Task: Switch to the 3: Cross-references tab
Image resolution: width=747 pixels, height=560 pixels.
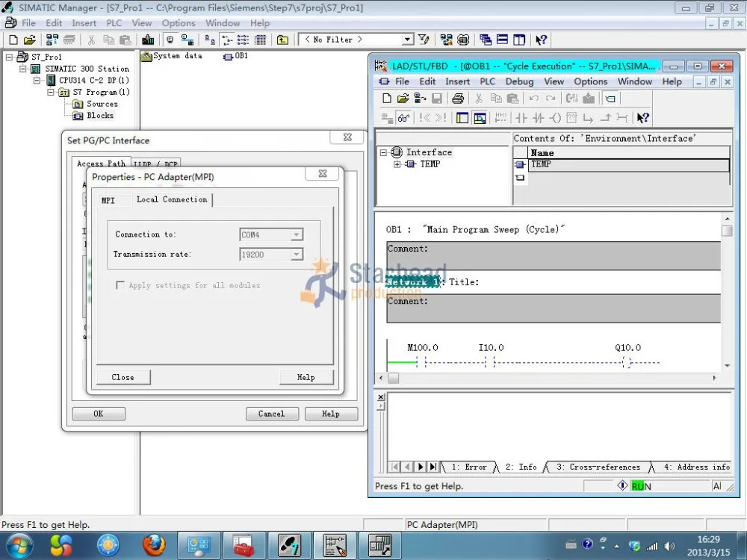Action: pos(598,467)
